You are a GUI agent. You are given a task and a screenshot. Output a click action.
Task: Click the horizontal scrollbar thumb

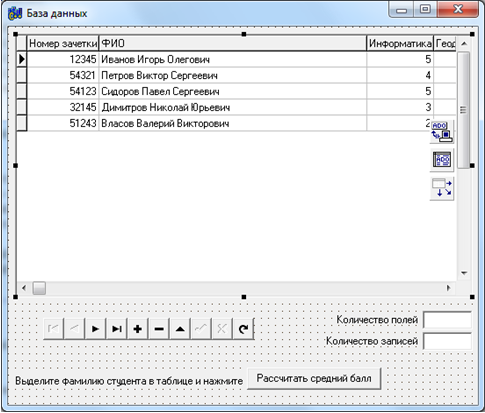pyautogui.click(x=39, y=288)
